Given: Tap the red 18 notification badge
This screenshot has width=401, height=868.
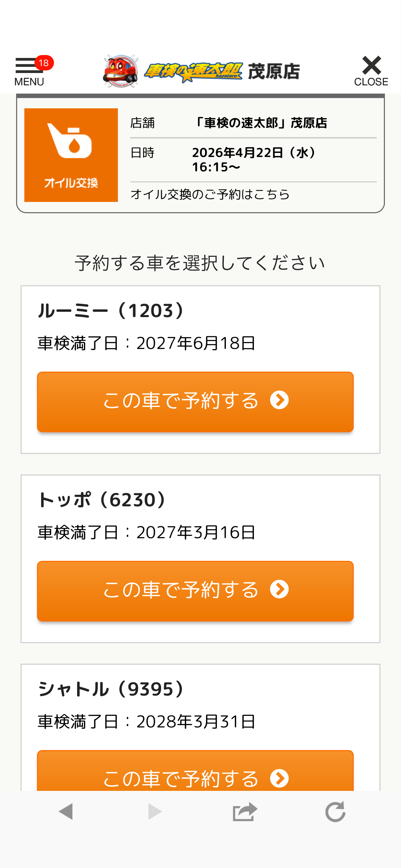Looking at the screenshot, I should pos(44,63).
